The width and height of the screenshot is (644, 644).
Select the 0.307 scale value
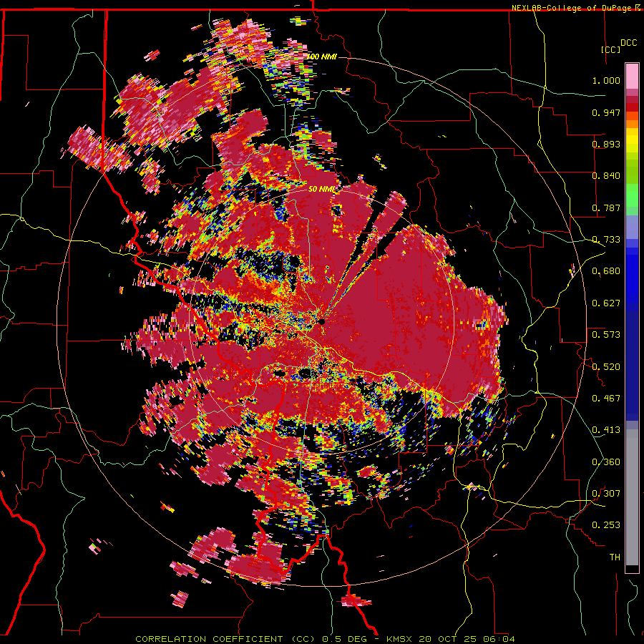(606, 493)
